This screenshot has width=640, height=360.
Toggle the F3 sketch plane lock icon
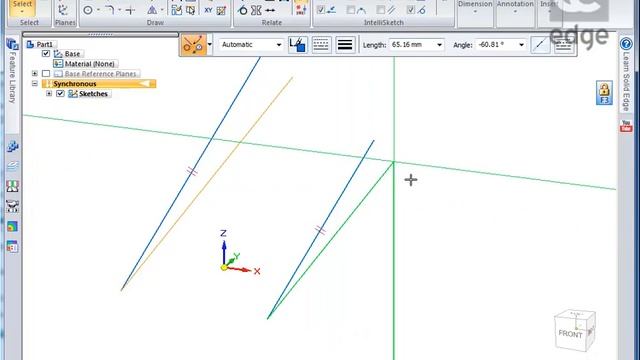coord(604,93)
